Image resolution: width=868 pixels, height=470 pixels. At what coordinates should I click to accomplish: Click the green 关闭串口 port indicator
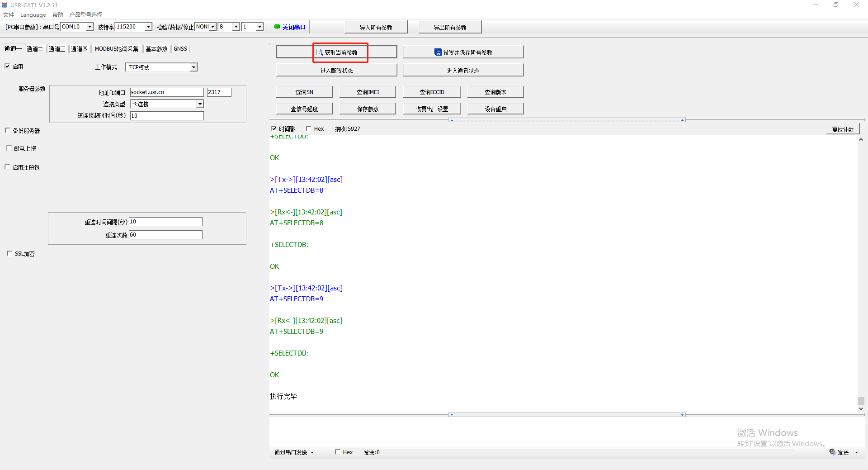tap(277, 27)
